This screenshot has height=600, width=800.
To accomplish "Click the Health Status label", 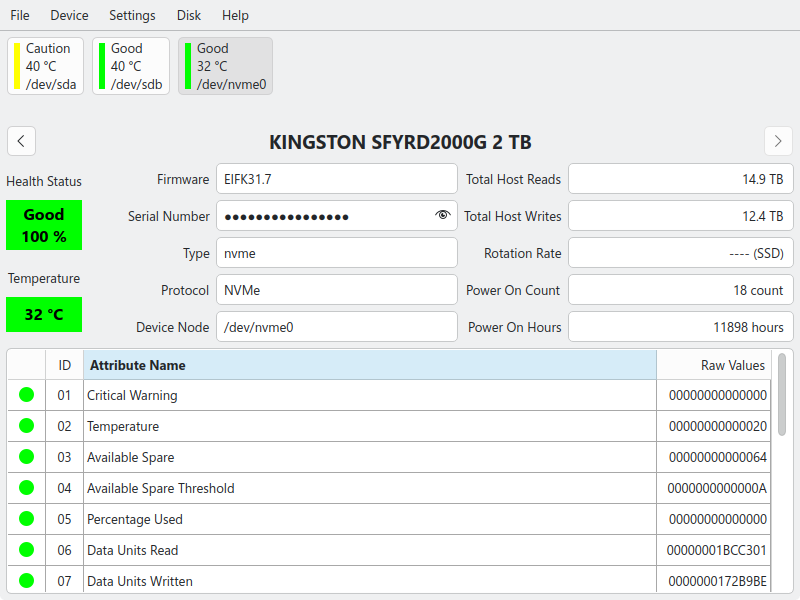I will click(44, 181).
